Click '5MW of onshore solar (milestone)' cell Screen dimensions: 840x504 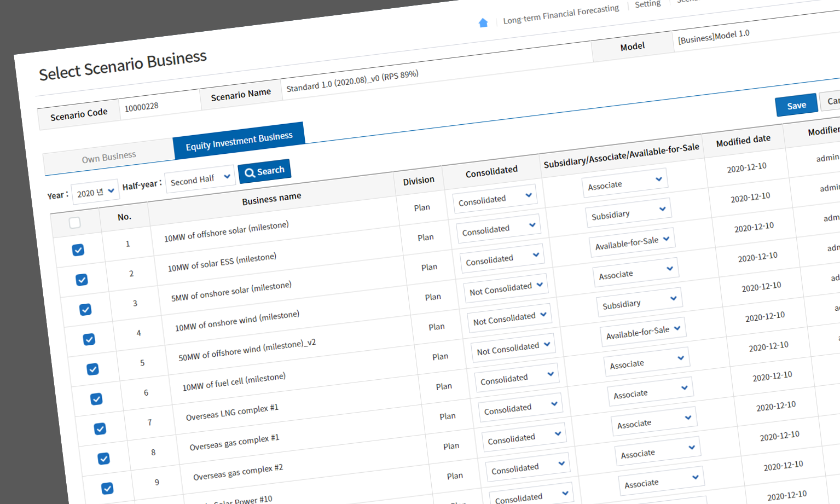(231, 292)
